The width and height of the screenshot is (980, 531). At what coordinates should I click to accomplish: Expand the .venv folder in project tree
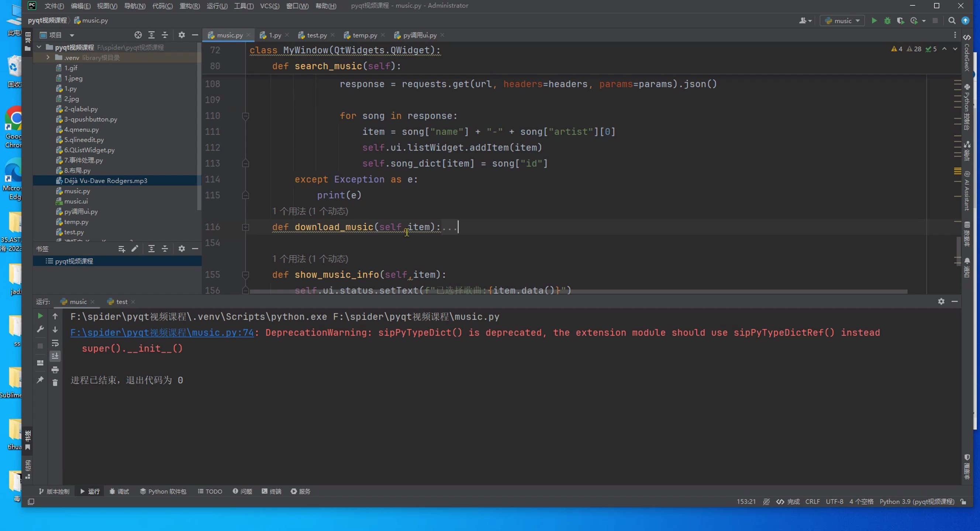pos(48,58)
